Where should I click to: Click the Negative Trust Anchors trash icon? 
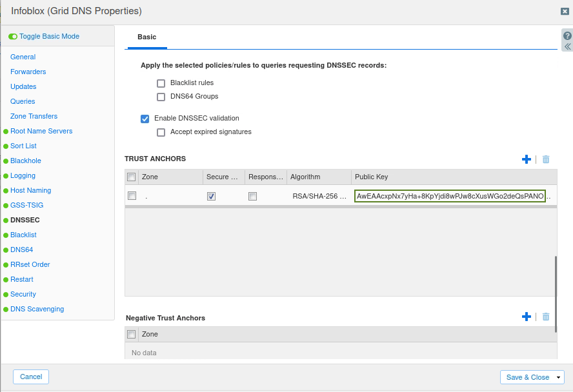[546, 317]
